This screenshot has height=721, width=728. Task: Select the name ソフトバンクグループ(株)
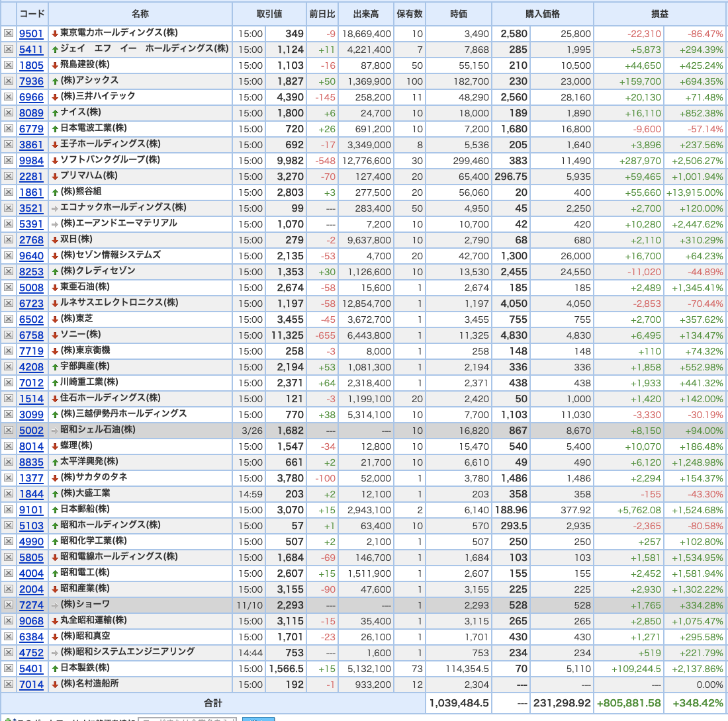click(x=110, y=159)
